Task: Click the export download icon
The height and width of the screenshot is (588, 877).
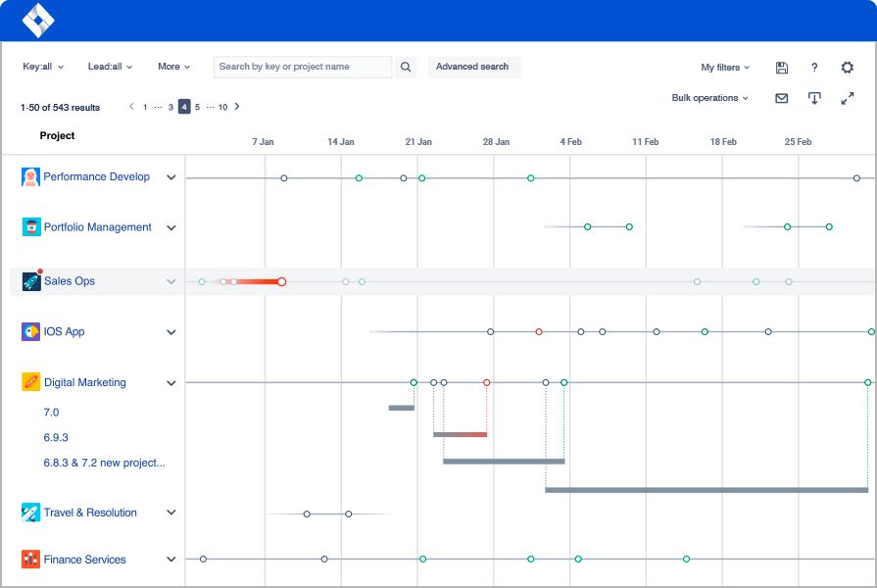Action: tap(814, 98)
